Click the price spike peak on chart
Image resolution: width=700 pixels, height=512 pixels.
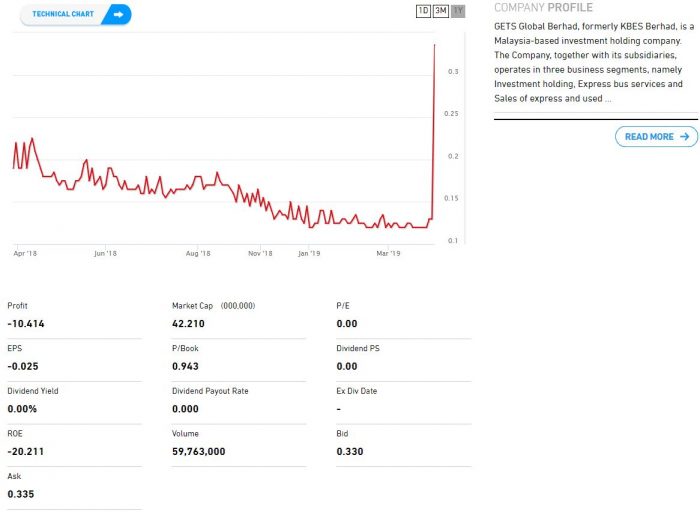coord(434,45)
